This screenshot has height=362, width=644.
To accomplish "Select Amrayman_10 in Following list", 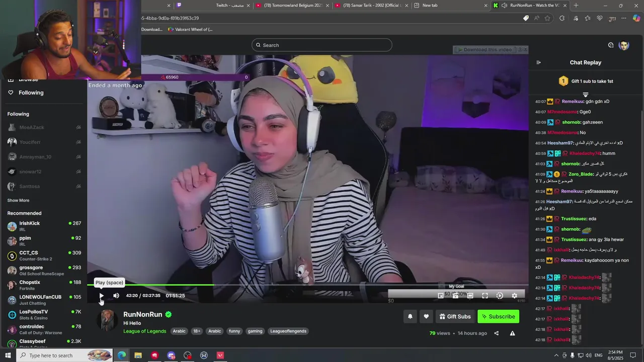I will tap(44, 157).
